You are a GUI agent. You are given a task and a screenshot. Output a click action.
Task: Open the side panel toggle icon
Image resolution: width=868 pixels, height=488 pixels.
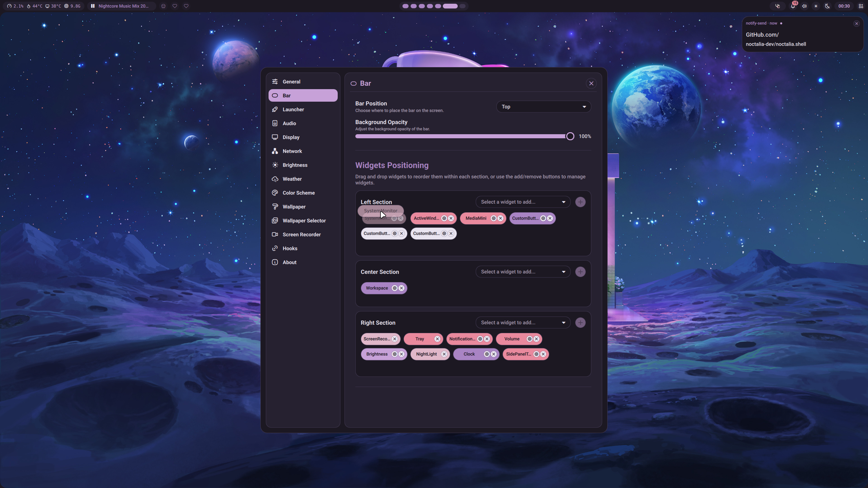coord(861,6)
